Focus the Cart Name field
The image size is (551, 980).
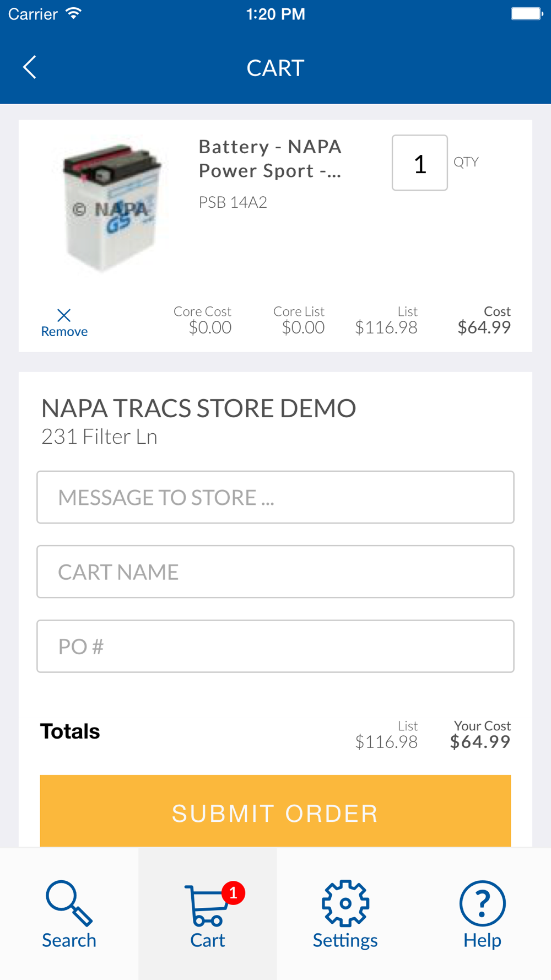(275, 572)
